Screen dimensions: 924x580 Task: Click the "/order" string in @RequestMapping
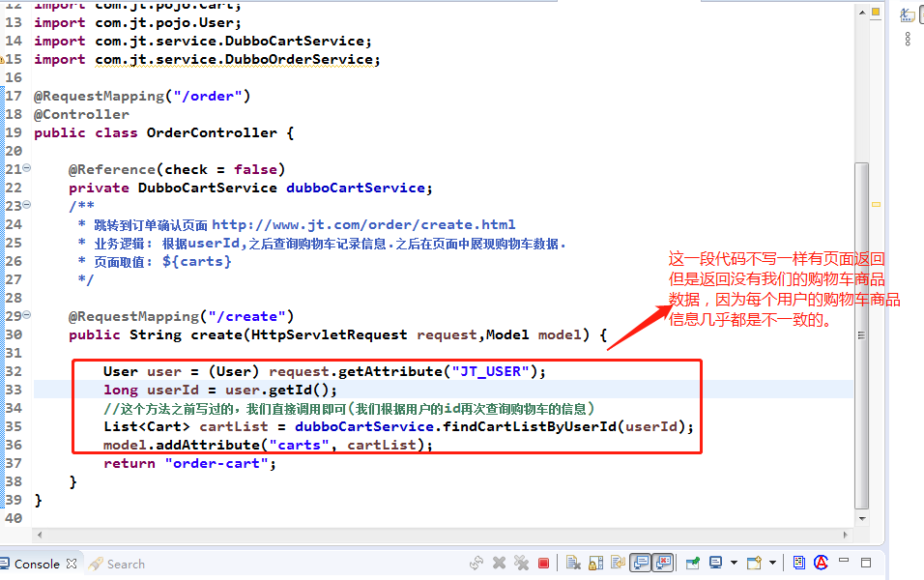(208, 96)
